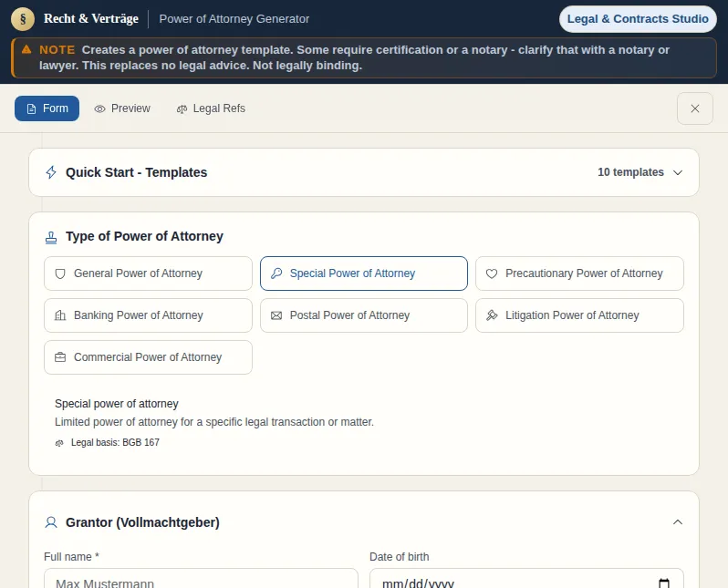Click the Grantor (Vollmachtgeber) heading
Viewport: 728px width, 588px height.
[x=142, y=522]
